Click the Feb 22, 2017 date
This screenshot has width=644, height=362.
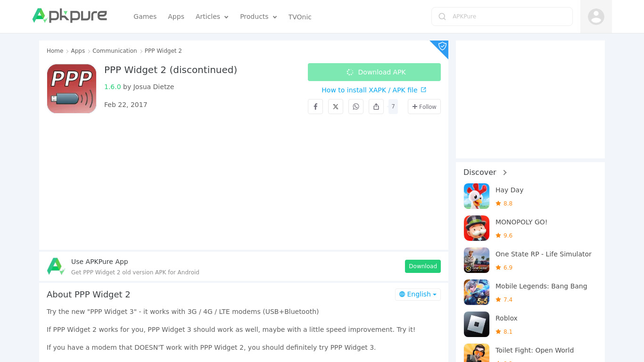[x=126, y=105]
